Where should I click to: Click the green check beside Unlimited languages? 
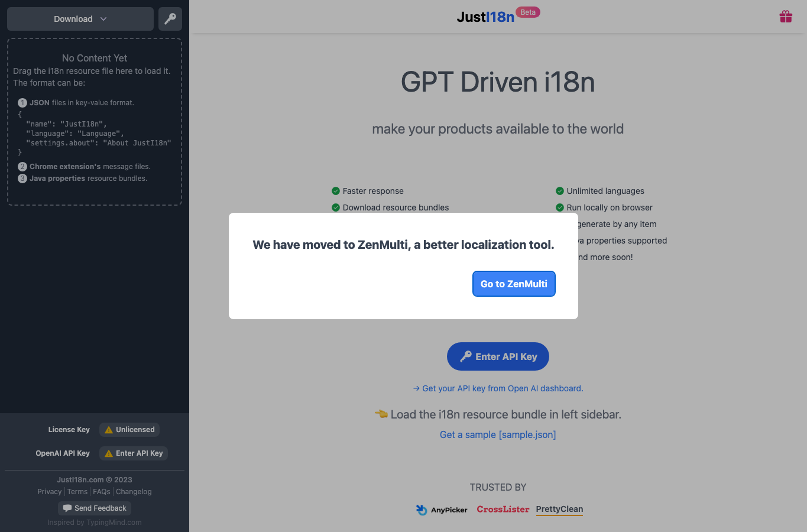(x=560, y=191)
